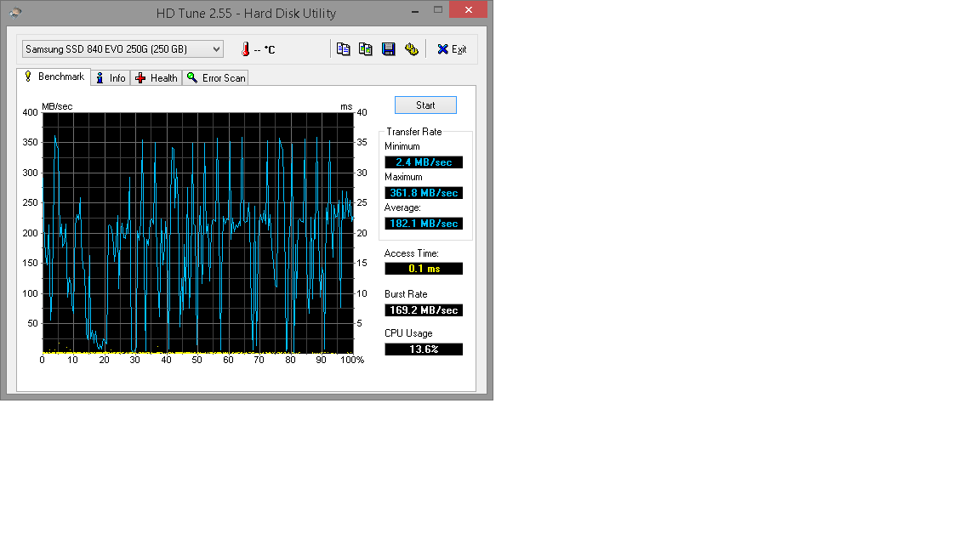Viewport: 980px width, 551px height.
Task: Click the thermometer temperature icon
Action: coord(246,48)
